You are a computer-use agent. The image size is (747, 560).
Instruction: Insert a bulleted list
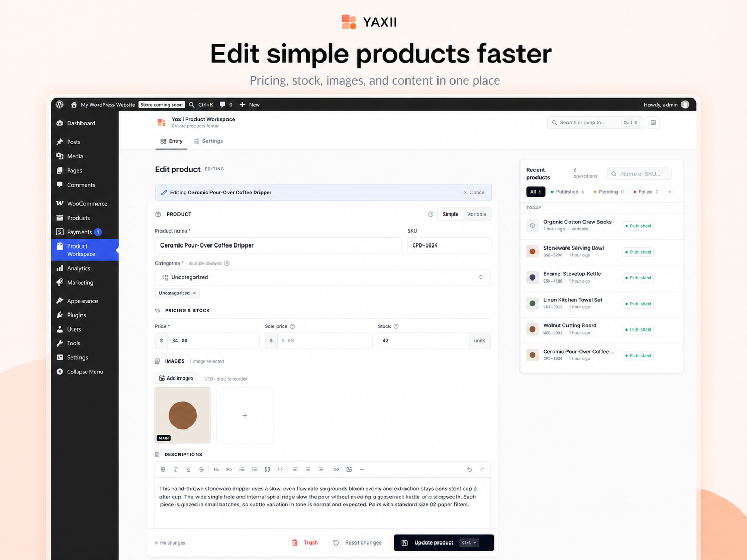(242, 469)
